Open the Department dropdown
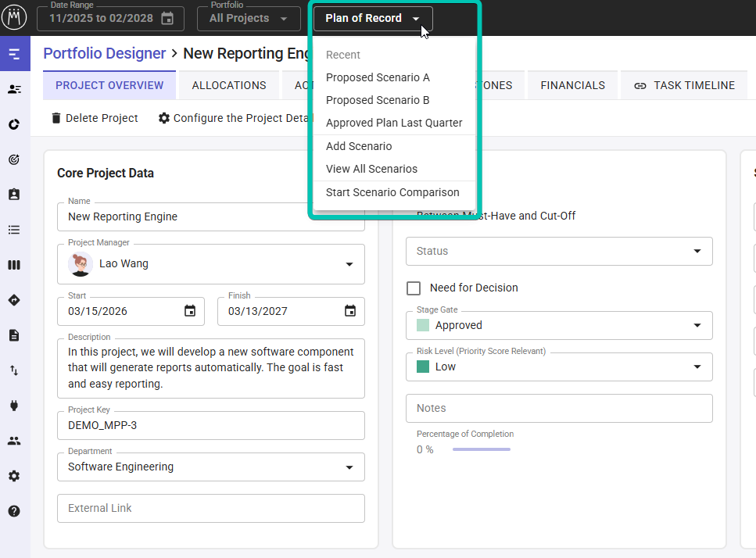This screenshot has height=558, width=756. coord(349,467)
